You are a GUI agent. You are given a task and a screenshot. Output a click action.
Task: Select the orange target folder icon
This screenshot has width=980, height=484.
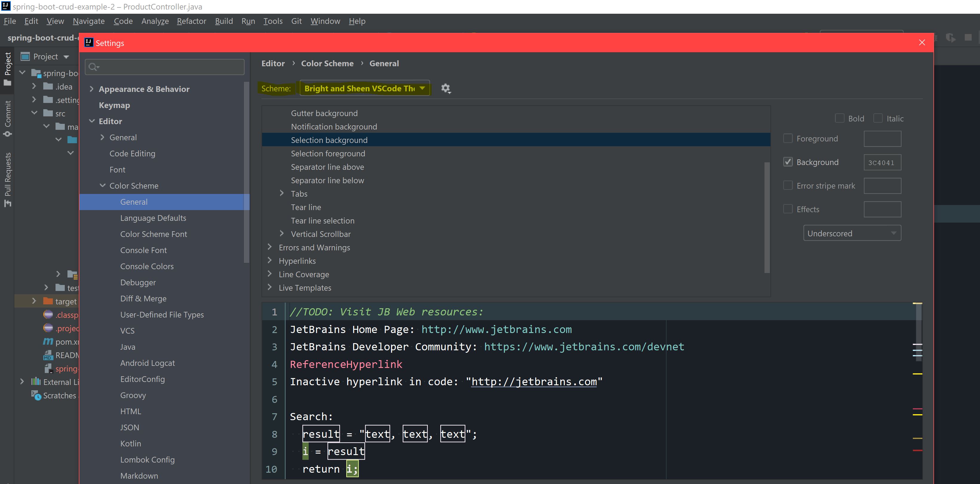tap(48, 301)
